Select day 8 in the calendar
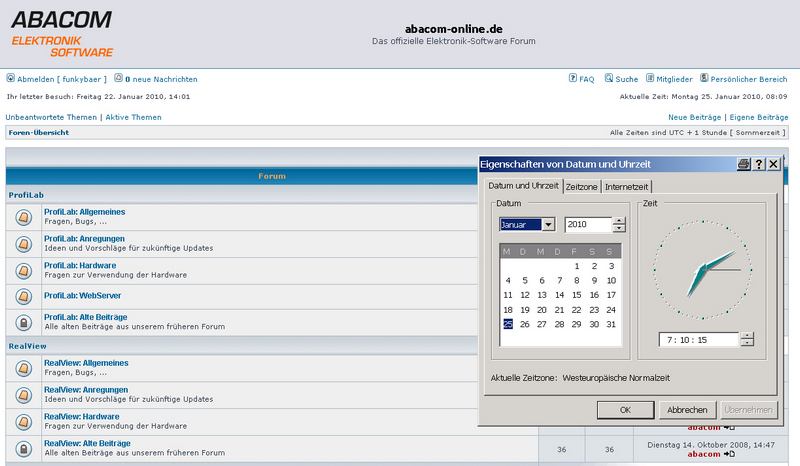800x466 pixels. click(577, 280)
